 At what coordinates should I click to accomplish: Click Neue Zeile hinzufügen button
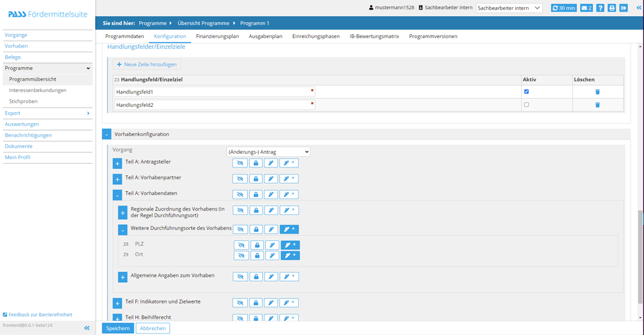click(x=146, y=64)
